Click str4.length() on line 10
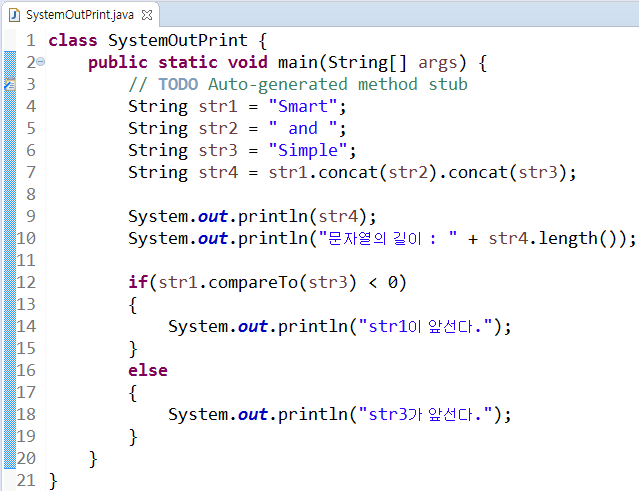This screenshot has height=491, width=639. pos(556,239)
